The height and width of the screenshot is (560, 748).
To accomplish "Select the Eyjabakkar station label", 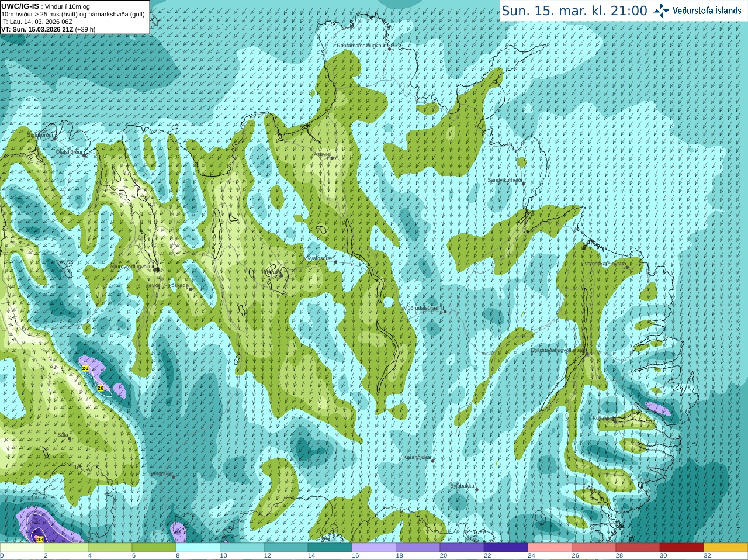I will point(463,486).
